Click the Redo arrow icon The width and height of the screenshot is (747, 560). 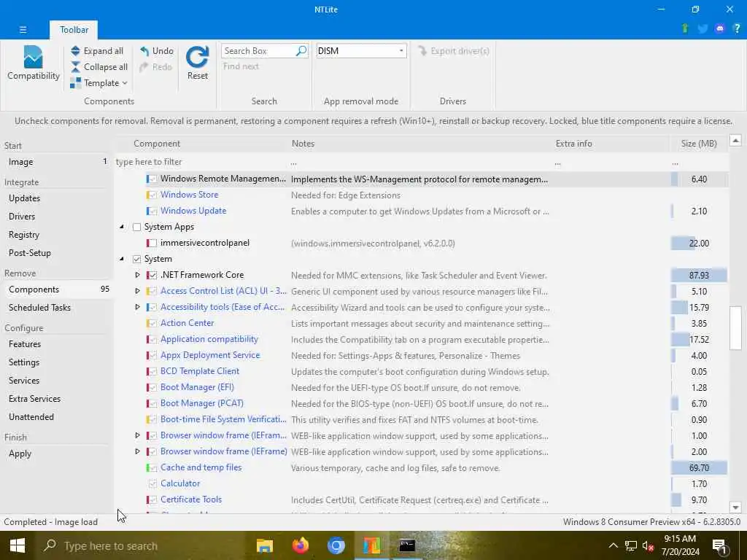144,66
